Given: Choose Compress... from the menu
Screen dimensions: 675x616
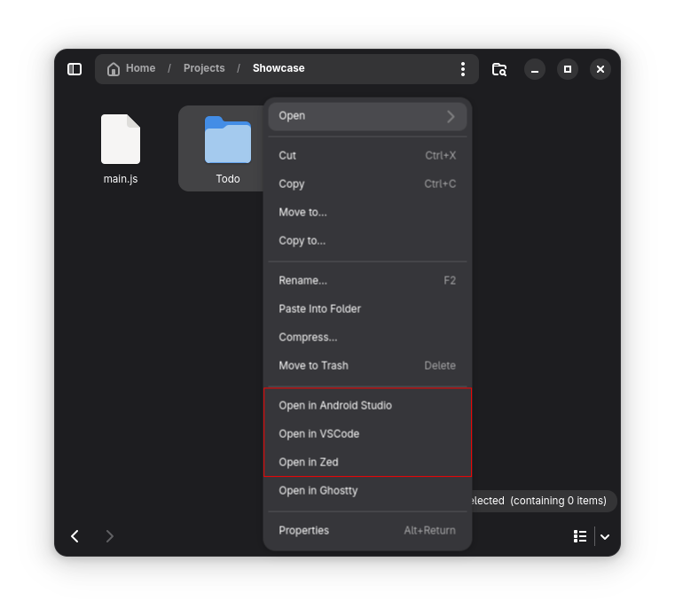Looking at the screenshot, I should 367,338.
